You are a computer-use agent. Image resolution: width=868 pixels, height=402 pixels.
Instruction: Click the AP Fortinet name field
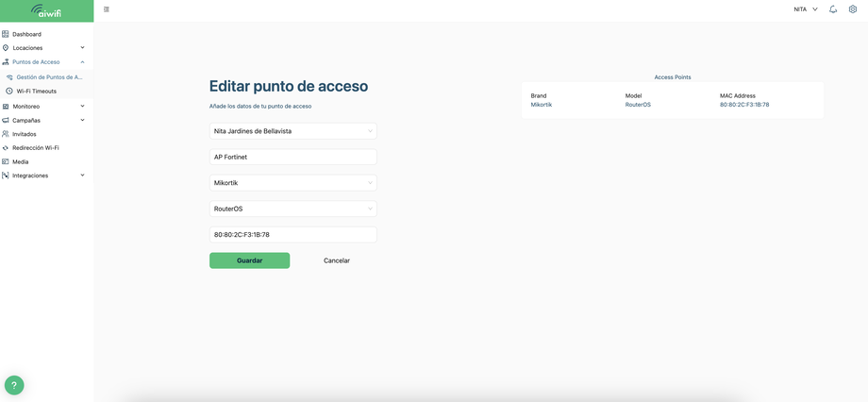click(292, 158)
